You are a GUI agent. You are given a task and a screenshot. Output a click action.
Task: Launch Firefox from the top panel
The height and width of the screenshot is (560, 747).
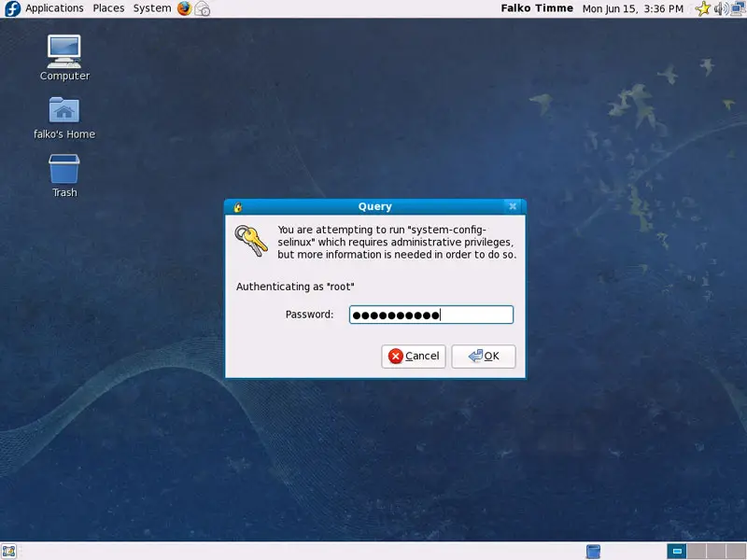point(184,8)
